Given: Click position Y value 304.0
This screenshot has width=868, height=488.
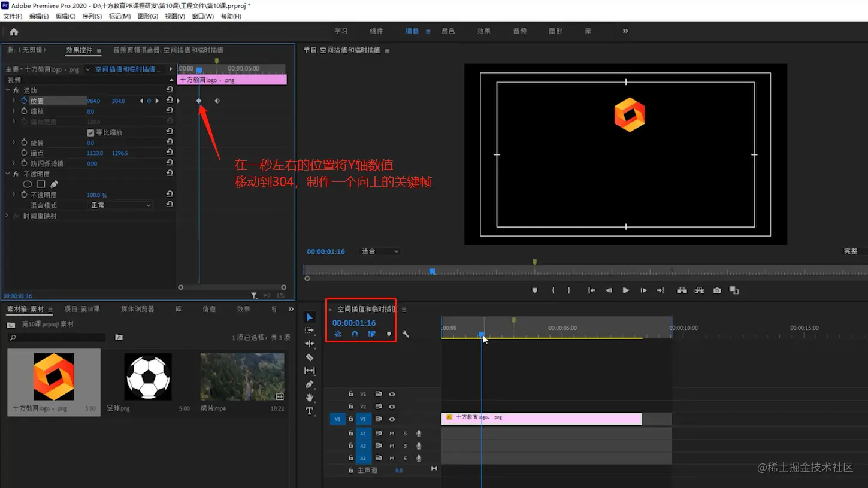Looking at the screenshot, I should 119,101.
